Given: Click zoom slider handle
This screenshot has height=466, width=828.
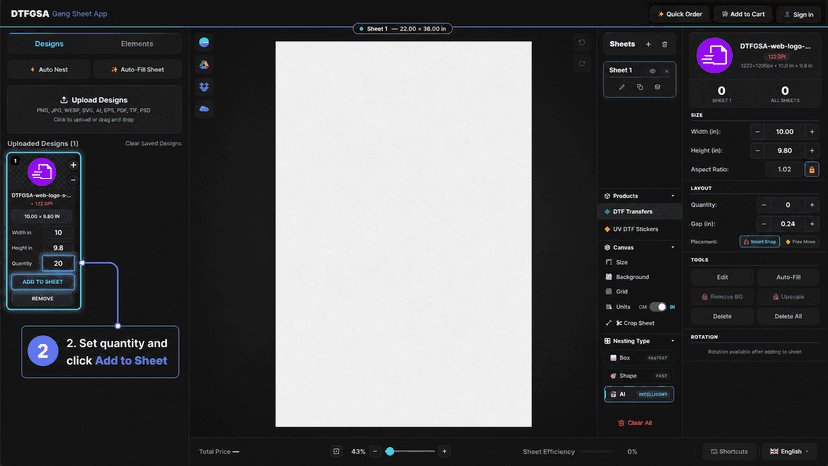Looking at the screenshot, I should 390,451.
